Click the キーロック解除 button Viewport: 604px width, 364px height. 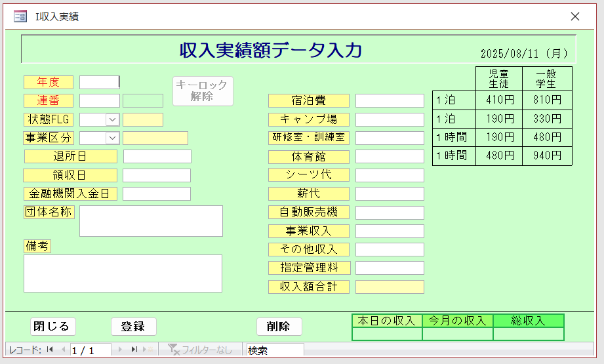click(x=203, y=91)
